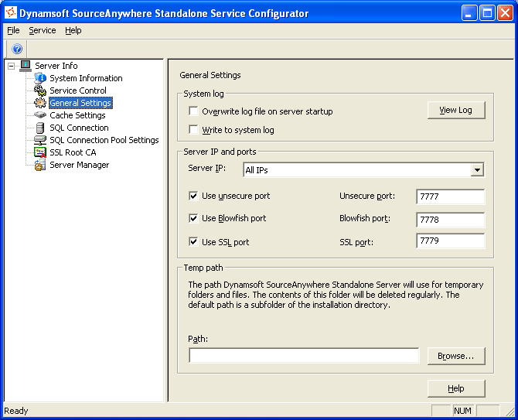Disable the Use SSL port checkbox
The height and width of the screenshot is (420, 518).
(194, 242)
